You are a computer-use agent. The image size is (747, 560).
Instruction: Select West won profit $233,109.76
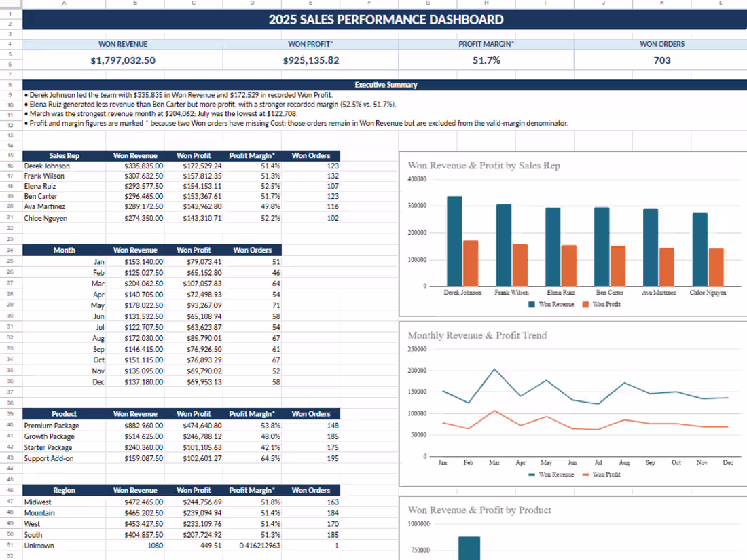[x=194, y=524]
